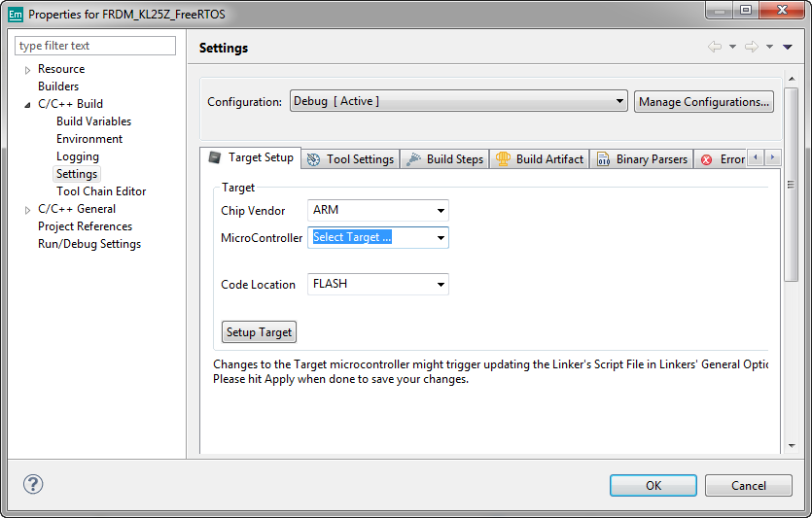
Task: Click the back navigation arrow icon
Action: 715,47
